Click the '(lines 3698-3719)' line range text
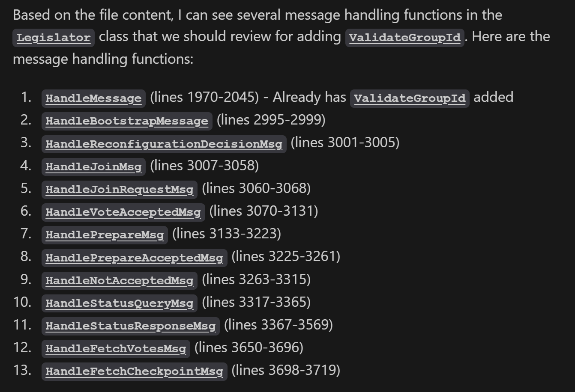The height and width of the screenshot is (392, 575). (x=286, y=370)
